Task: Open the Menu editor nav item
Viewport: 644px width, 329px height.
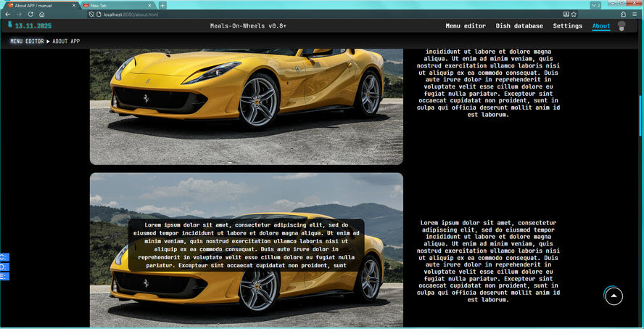Action: pyautogui.click(x=466, y=26)
